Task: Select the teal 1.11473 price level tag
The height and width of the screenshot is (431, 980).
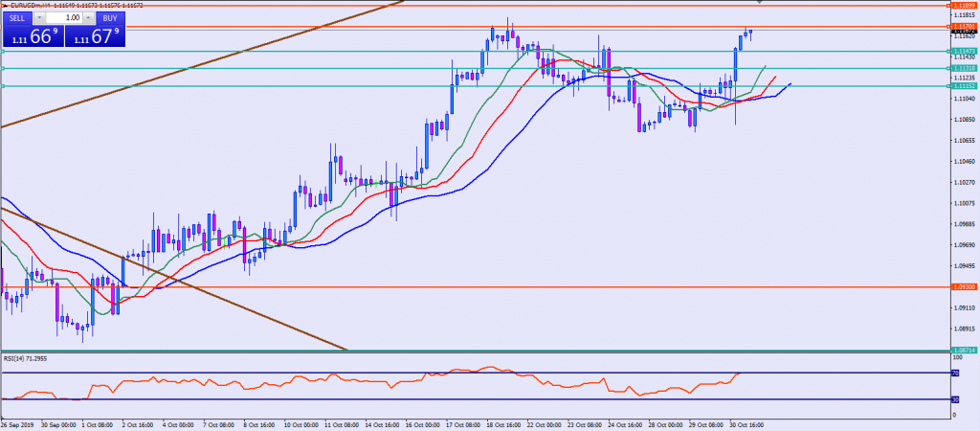Action: click(x=964, y=51)
